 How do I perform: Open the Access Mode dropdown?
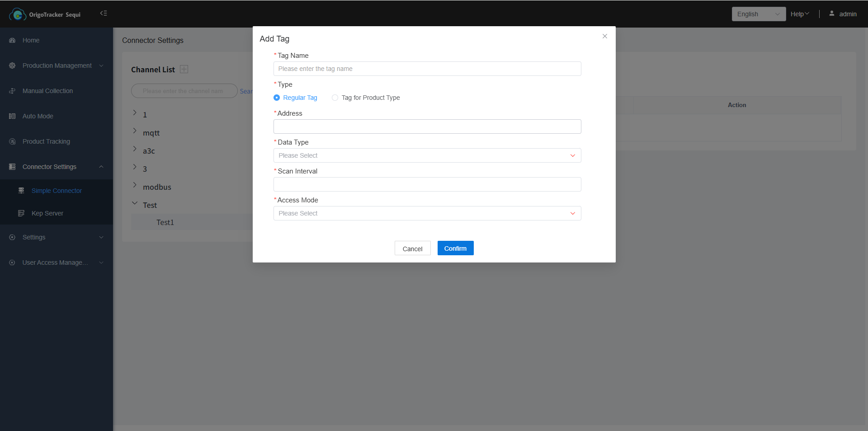pos(427,213)
